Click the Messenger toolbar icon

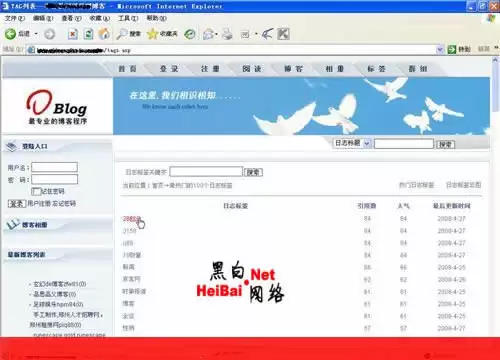pyautogui.click(x=267, y=34)
